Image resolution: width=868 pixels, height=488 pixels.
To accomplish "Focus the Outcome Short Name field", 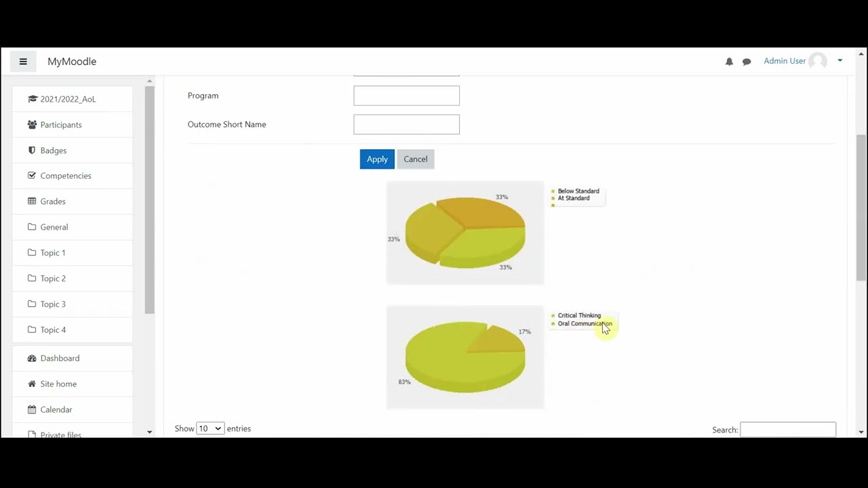I will click(406, 125).
